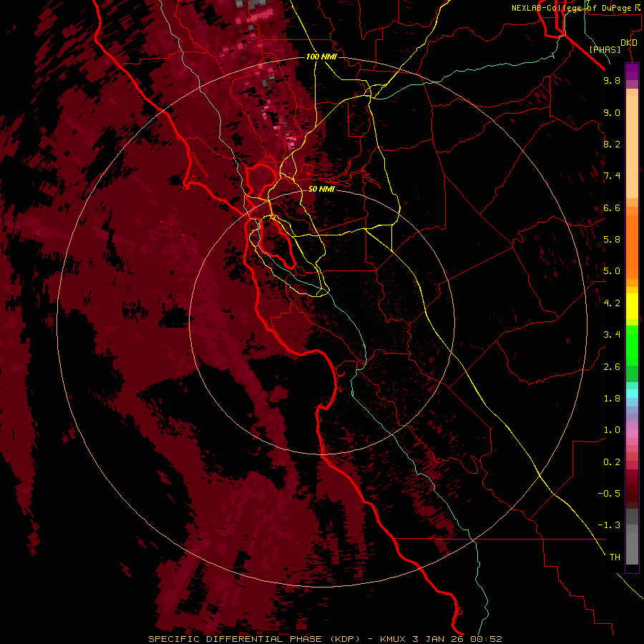Image resolution: width=644 pixels, height=644 pixels.
Task: Click the 50 NMI range ring label
Action: tap(321, 189)
